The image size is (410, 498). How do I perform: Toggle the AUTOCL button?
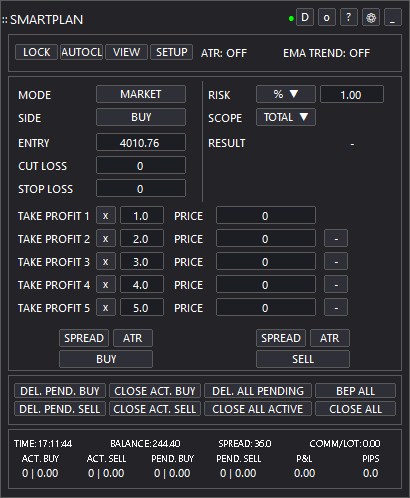click(82, 52)
